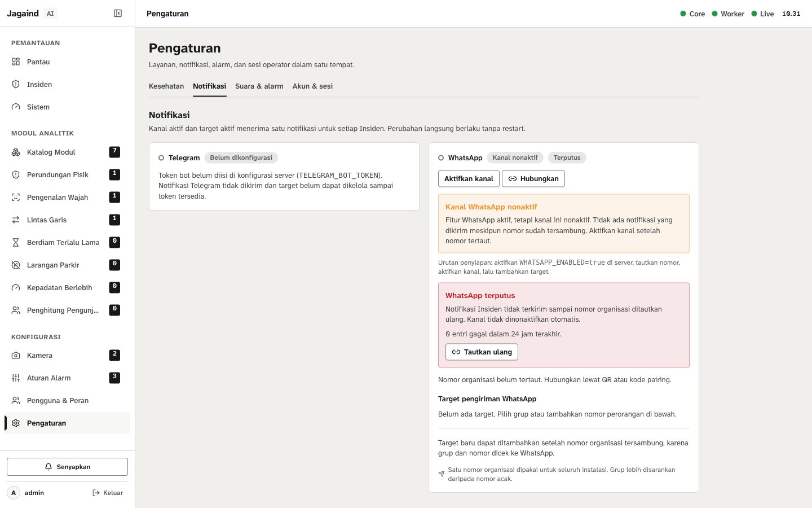Click the Kamera camera icon
The width and height of the screenshot is (812, 508).
click(16, 355)
